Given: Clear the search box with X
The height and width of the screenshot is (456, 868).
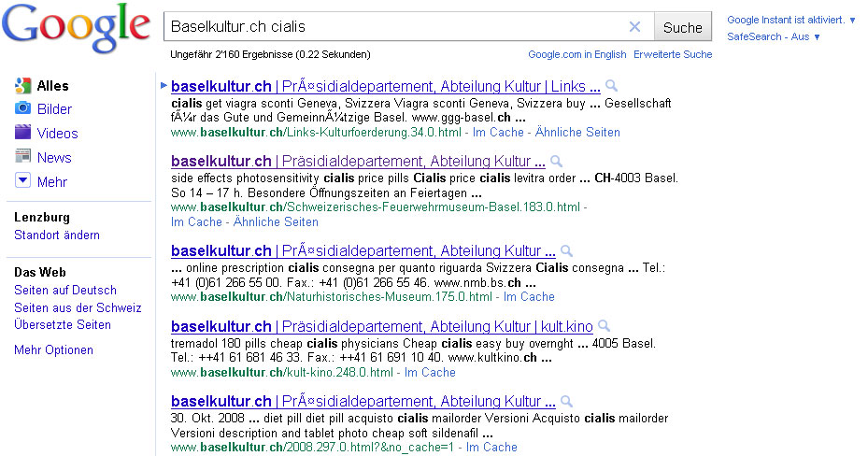Looking at the screenshot, I should [635, 26].
